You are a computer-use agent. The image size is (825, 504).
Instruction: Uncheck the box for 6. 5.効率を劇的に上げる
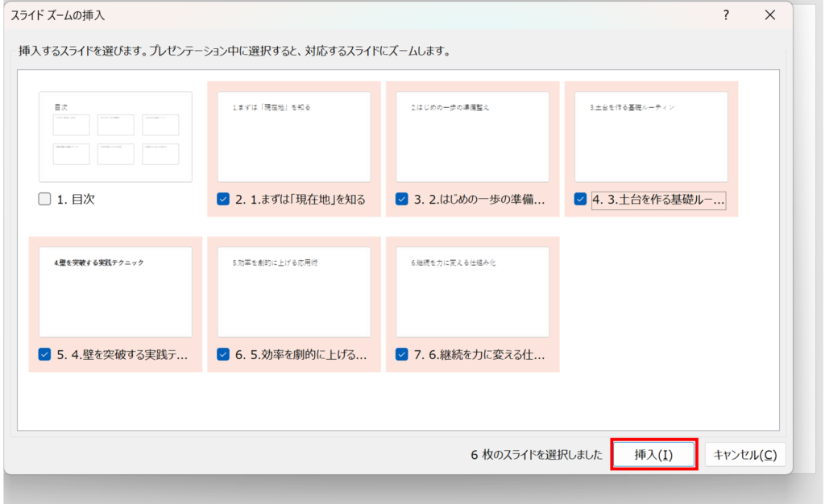(x=223, y=354)
